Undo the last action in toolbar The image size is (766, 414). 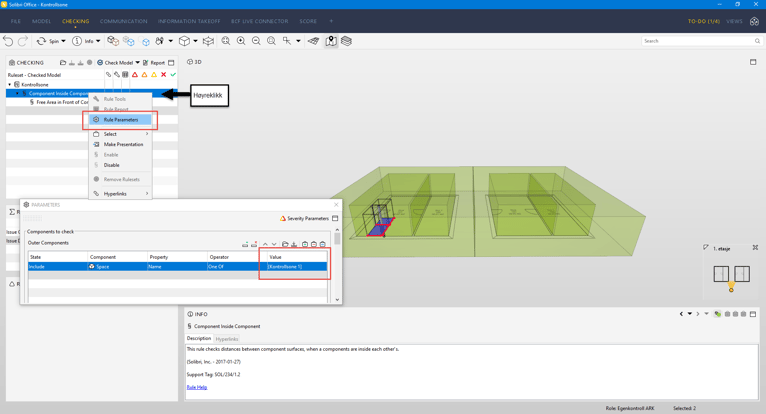pyautogui.click(x=8, y=41)
